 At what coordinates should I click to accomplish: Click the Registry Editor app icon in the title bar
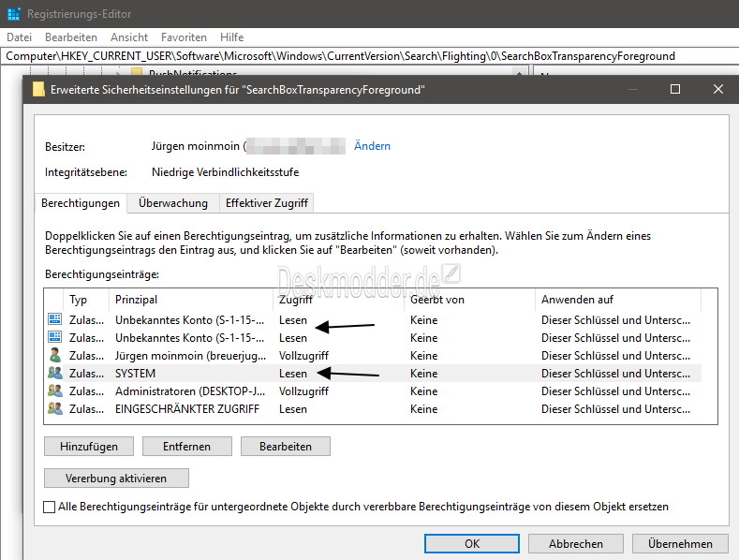(x=14, y=14)
